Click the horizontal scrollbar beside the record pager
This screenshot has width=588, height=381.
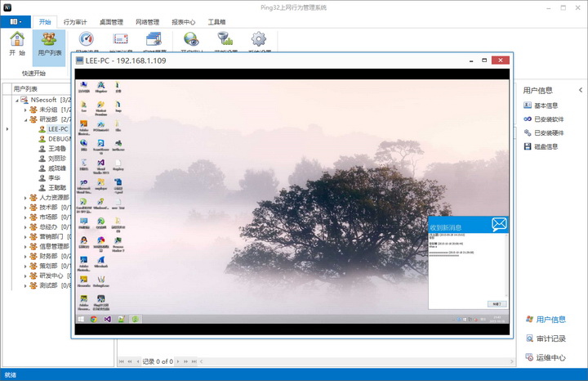pyautogui.click(x=357, y=361)
